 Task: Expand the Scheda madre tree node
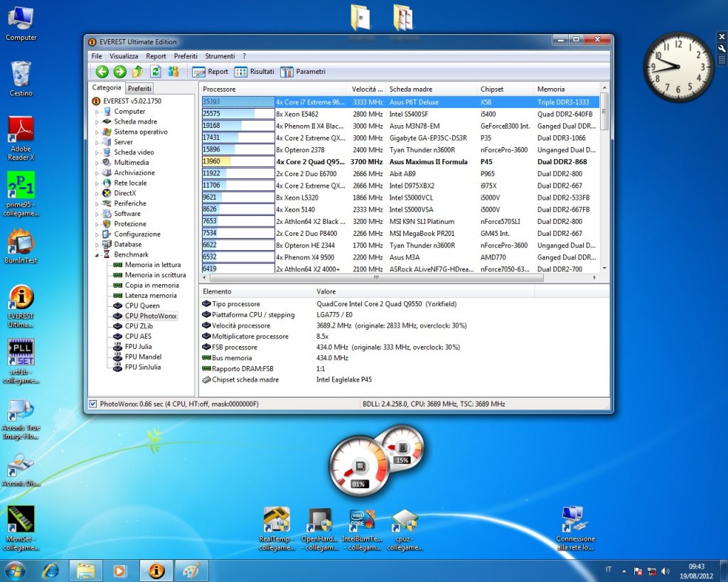point(97,122)
